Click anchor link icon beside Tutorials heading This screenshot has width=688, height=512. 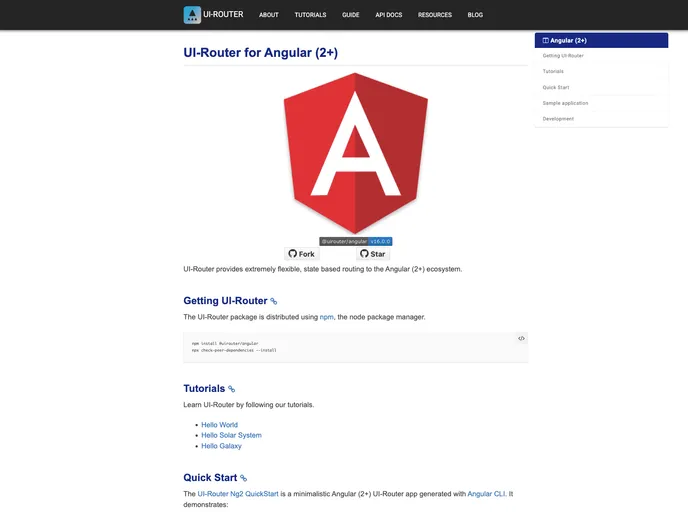232,389
